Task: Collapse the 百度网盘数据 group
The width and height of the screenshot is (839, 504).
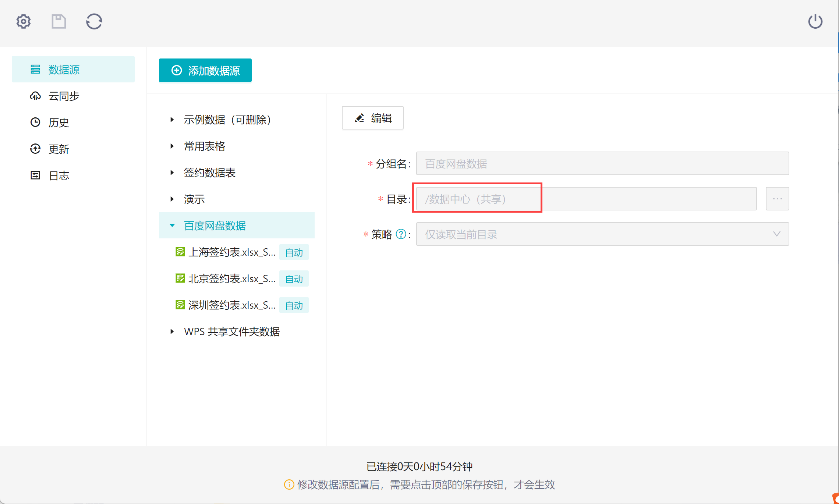Action: pyautogui.click(x=172, y=226)
